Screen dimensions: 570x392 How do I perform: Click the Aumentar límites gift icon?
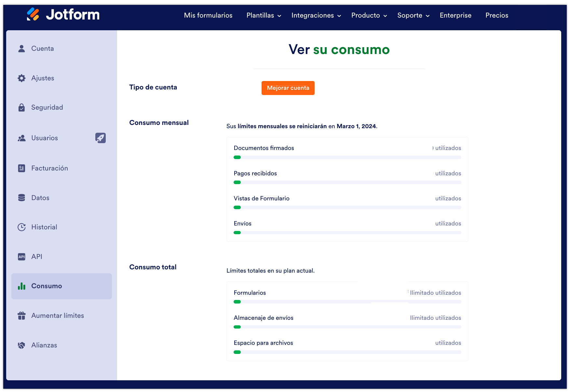click(21, 316)
